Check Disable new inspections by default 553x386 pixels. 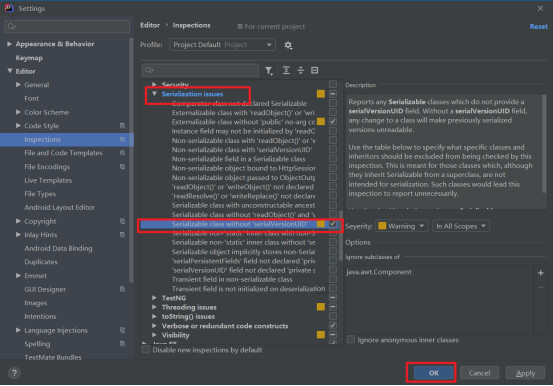coord(145,350)
